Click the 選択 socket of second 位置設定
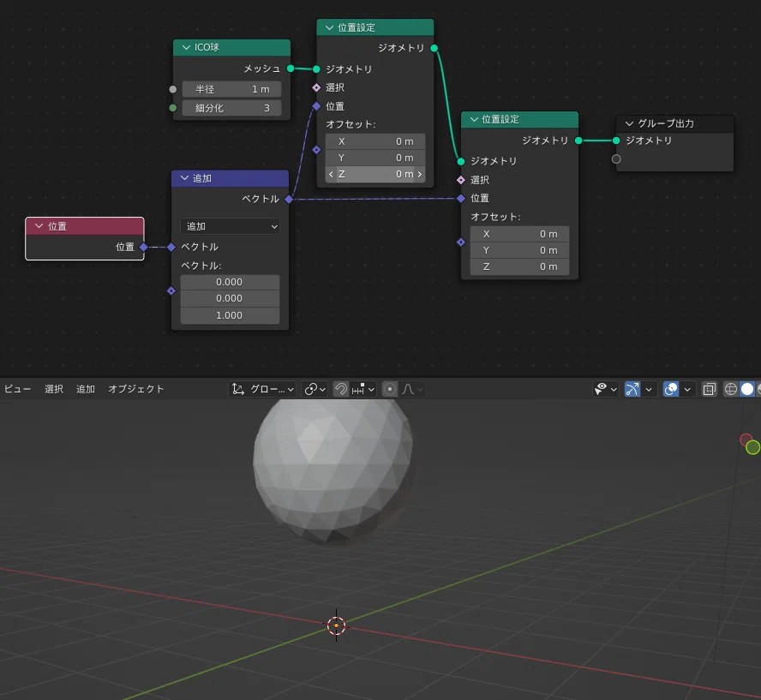Image resolution: width=761 pixels, height=700 pixels. click(x=461, y=180)
